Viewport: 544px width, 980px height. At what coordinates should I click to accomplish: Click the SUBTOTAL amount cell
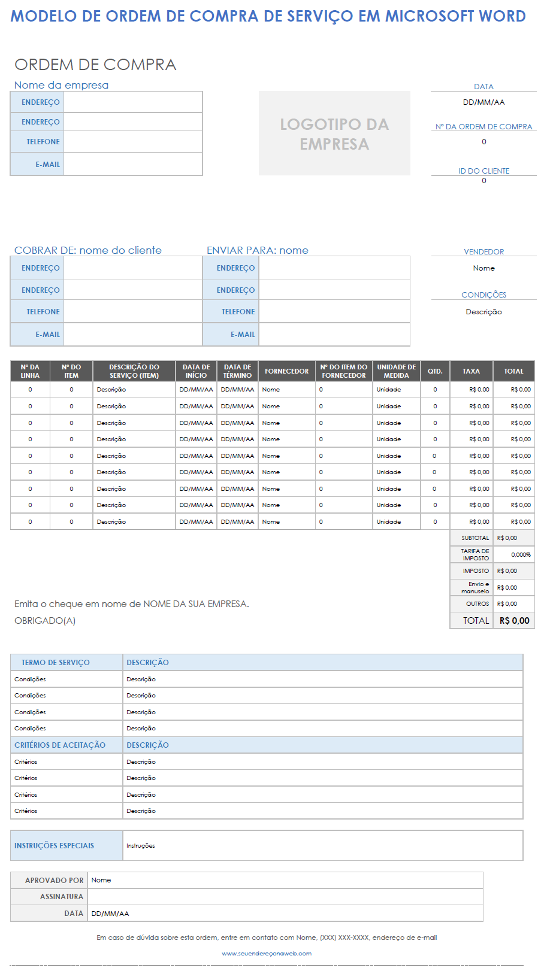click(513, 538)
